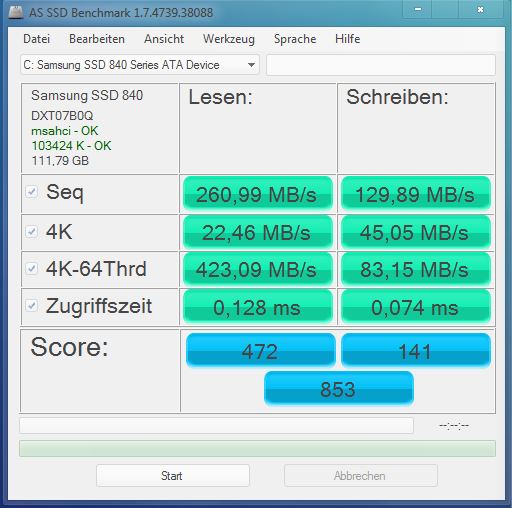Image resolution: width=512 pixels, height=508 pixels.
Task: Uncheck the Zugriffszeit test checkbox
Action: pyautogui.click(x=32, y=305)
